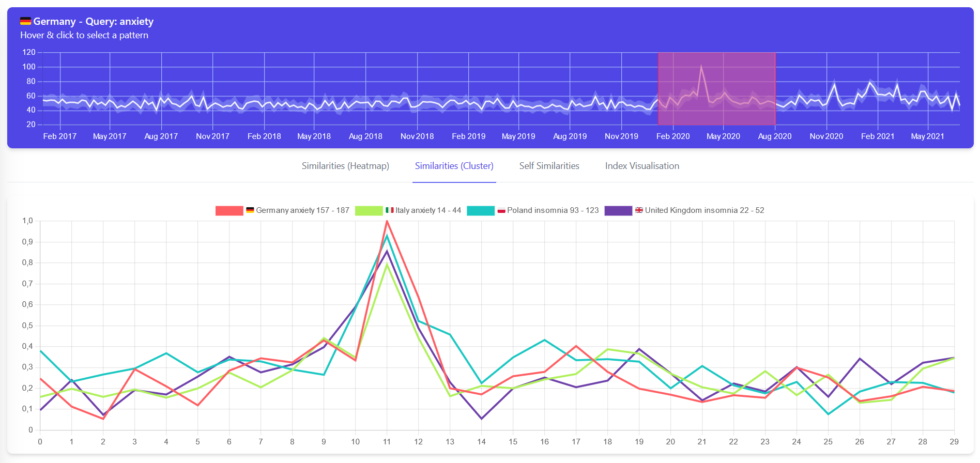
Task: Click the Poland flag icon in the legend
Action: coord(501,210)
